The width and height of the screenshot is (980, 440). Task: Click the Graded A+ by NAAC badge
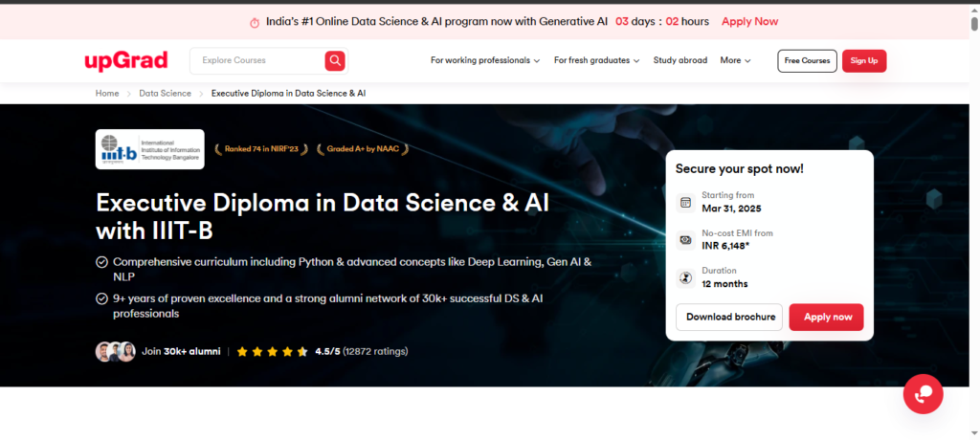(363, 149)
